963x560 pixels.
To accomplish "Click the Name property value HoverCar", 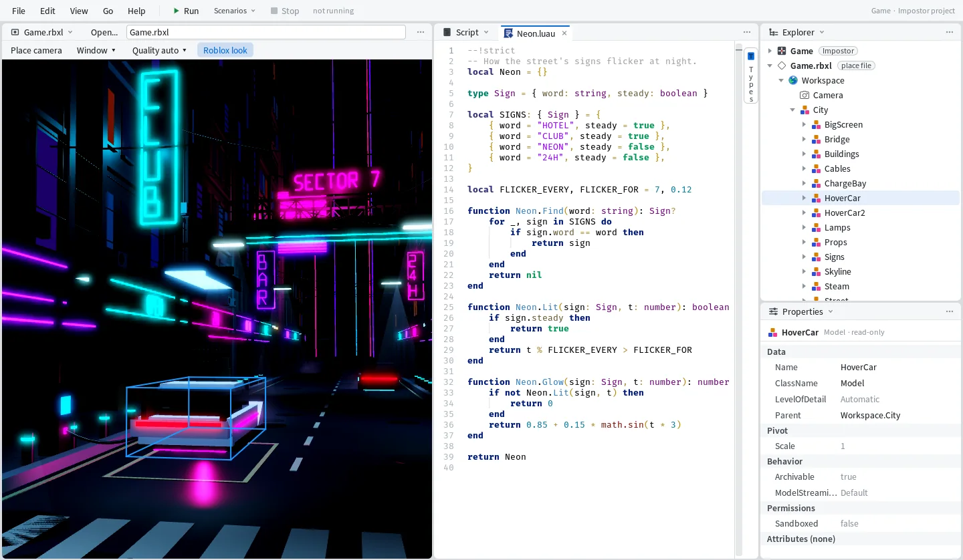I will (x=858, y=367).
